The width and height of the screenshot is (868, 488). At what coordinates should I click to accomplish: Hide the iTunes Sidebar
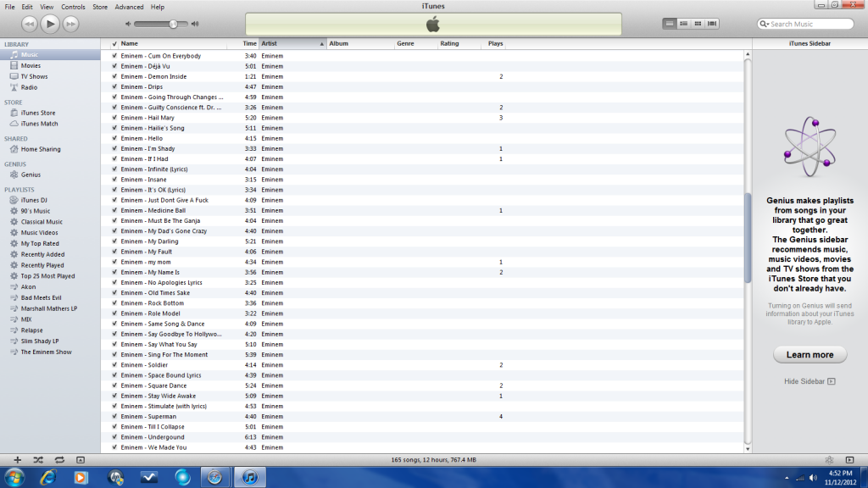coord(810,381)
